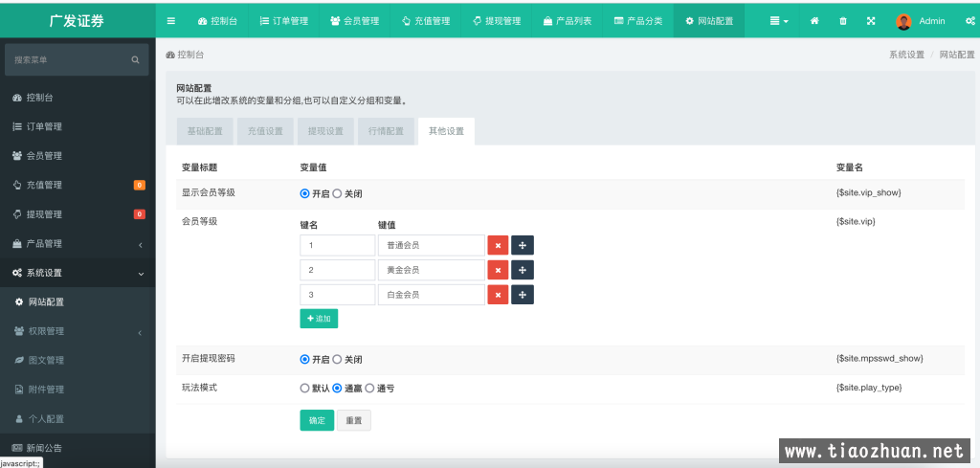Collapse the 系统设置 sidebar submenu

pos(78,273)
